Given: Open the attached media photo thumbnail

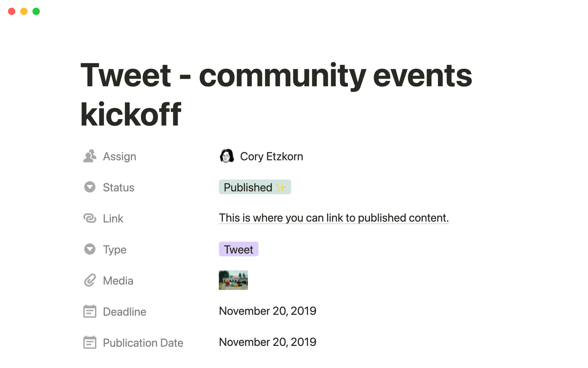Looking at the screenshot, I should point(233,280).
